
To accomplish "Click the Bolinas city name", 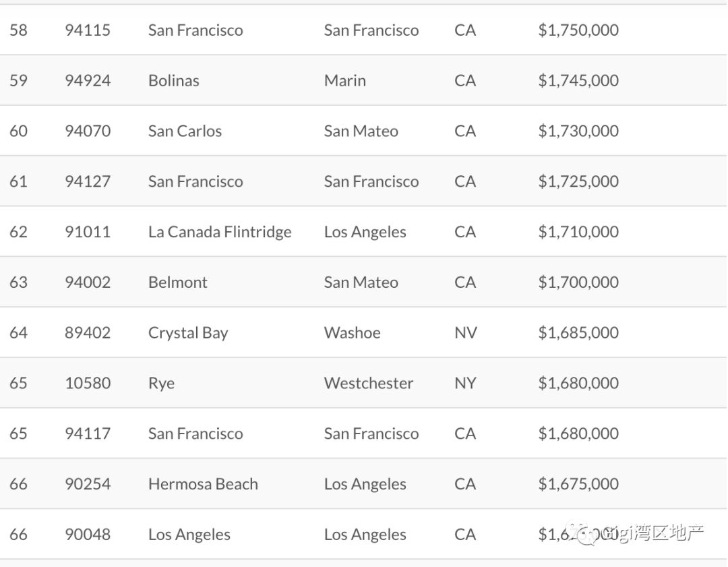I will pyautogui.click(x=174, y=81).
